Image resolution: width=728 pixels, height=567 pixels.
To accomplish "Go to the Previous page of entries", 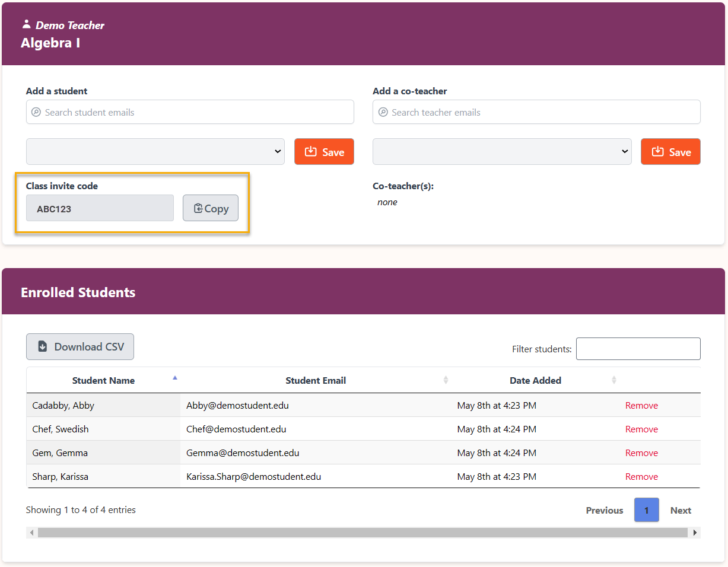I will point(605,510).
